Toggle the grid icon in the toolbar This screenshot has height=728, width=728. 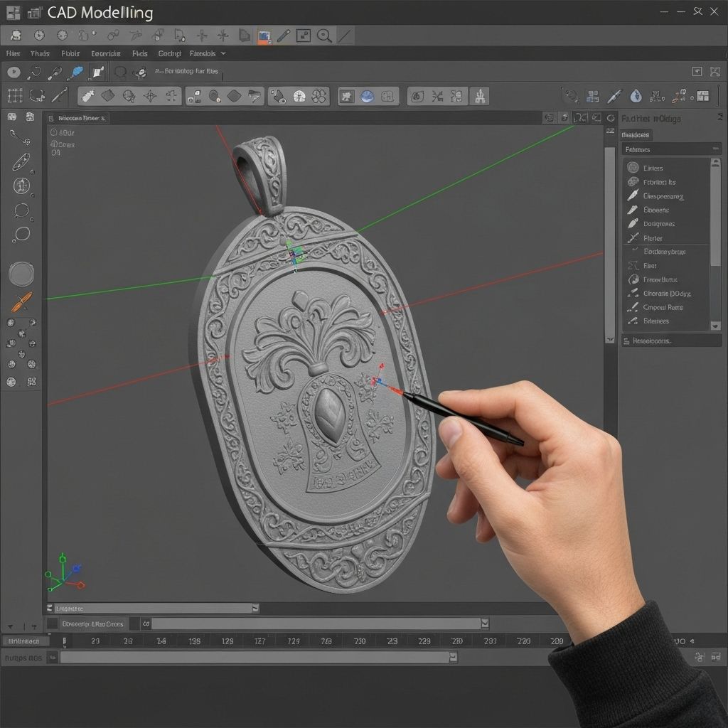15,96
